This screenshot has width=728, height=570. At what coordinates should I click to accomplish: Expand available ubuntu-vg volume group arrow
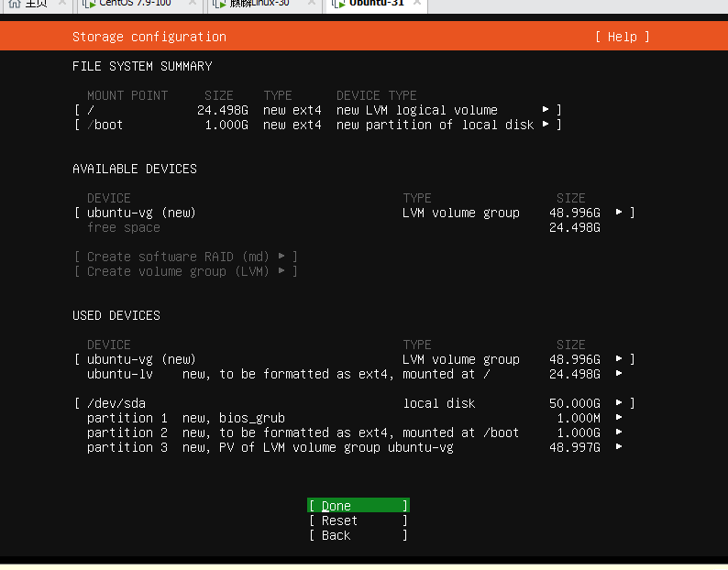click(x=618, y=212)
